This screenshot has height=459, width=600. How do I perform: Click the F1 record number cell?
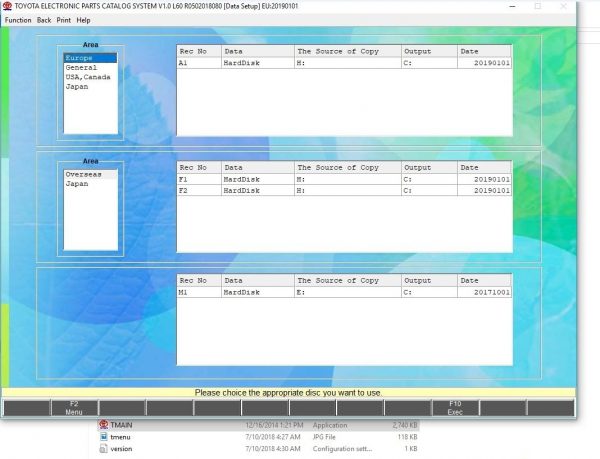(x=199, y=179)
